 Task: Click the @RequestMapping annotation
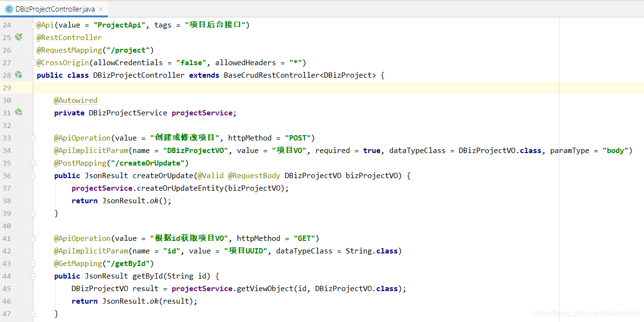(69, 50)
